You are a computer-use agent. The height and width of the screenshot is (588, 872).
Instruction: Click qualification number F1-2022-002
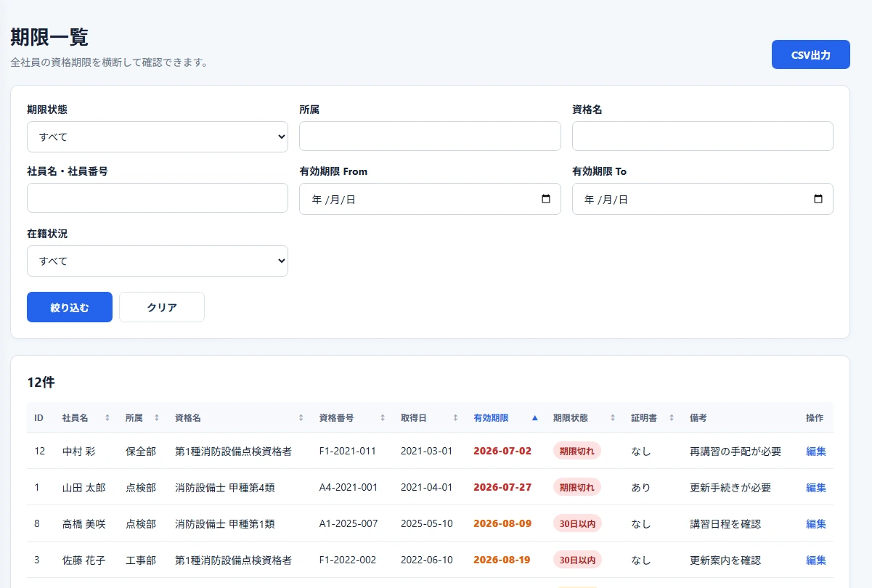348,560
